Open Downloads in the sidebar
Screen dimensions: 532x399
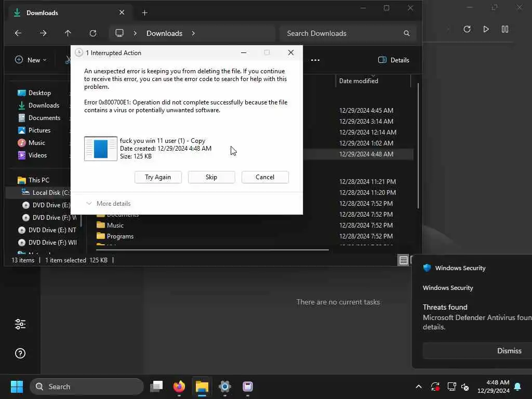coord(44,105)
